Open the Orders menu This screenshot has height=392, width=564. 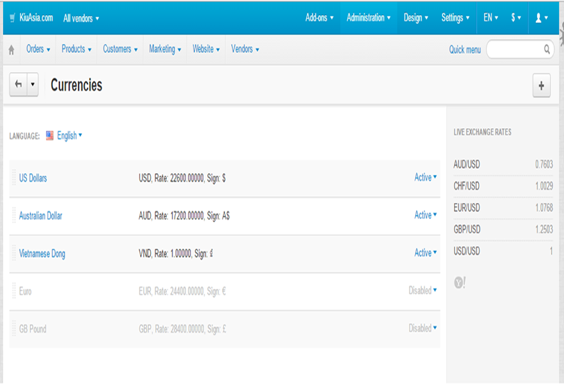point(38,49)
